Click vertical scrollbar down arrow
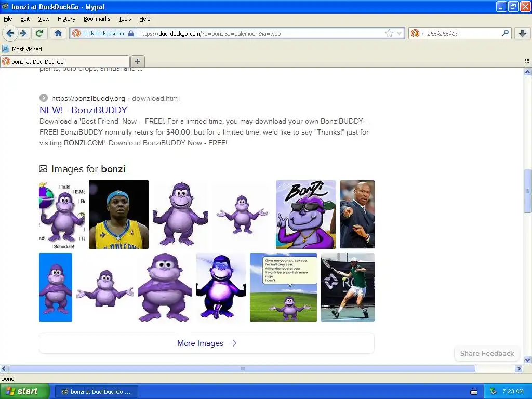This screenshot has width=532, height=399. pyautogui.click(x=527, y=360)
